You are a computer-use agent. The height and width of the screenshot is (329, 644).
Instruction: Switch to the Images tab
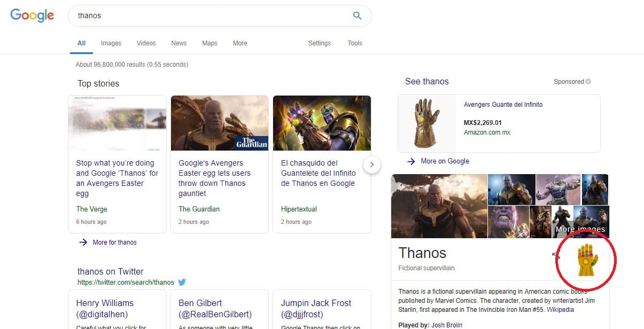111,43
